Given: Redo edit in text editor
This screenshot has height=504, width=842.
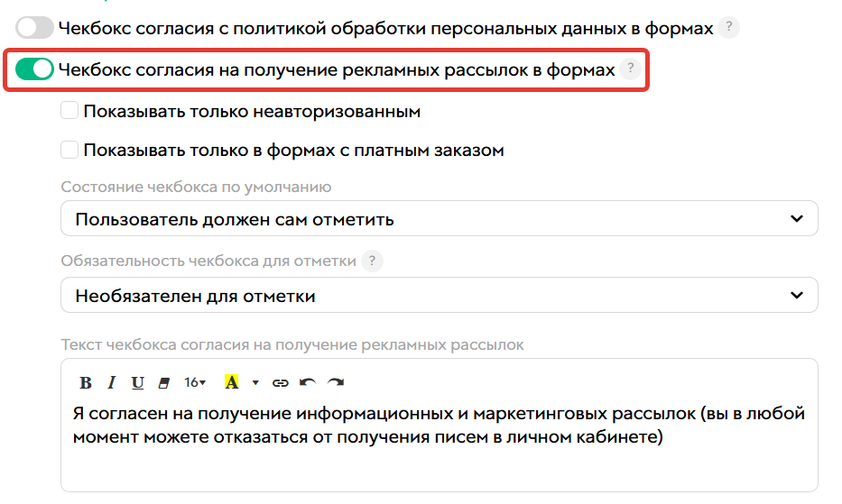Looking at the screenshot, I should (336, 382).
